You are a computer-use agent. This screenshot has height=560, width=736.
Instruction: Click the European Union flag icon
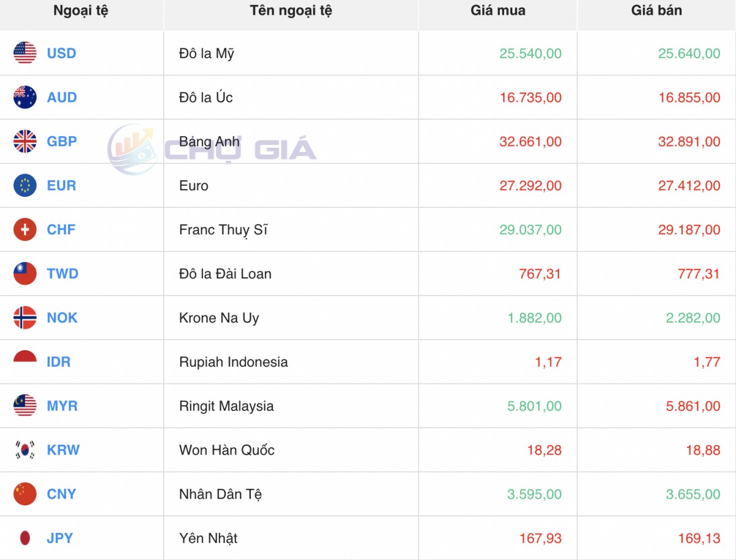(x=25, y=186)
